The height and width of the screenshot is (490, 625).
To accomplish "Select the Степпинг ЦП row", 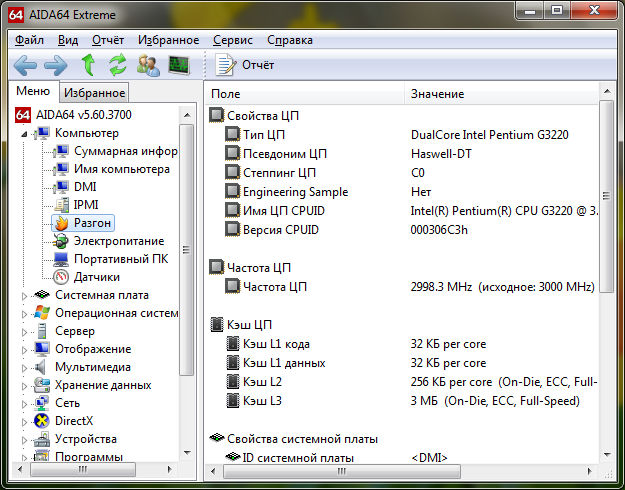I will pyautogui.click(x=403, y=173).
